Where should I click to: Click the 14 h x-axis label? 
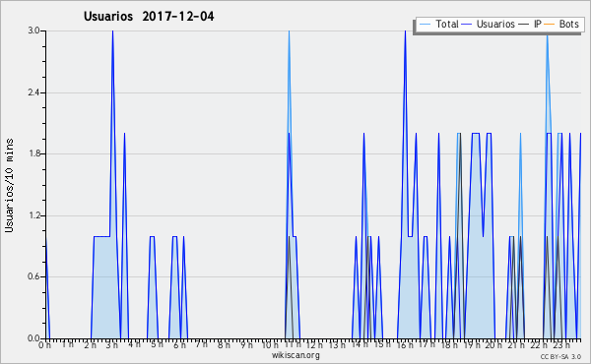pyautogui.click(x=360, y=344)
